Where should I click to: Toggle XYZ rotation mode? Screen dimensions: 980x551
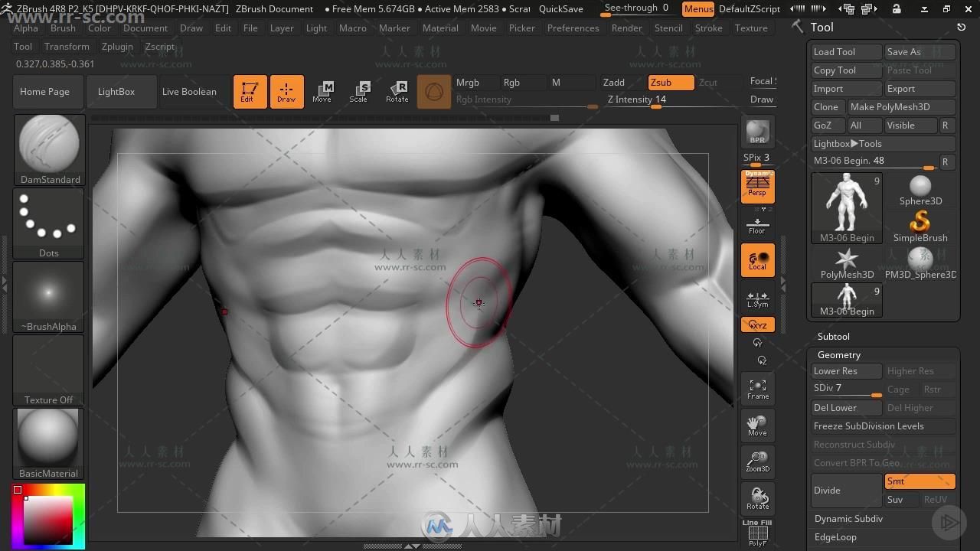[x=757, y=324]
